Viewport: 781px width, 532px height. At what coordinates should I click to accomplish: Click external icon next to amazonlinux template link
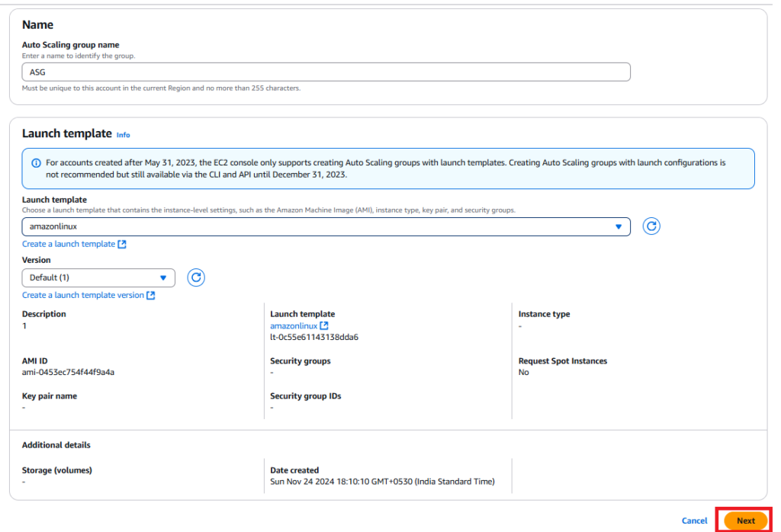[x=324, y=326]
